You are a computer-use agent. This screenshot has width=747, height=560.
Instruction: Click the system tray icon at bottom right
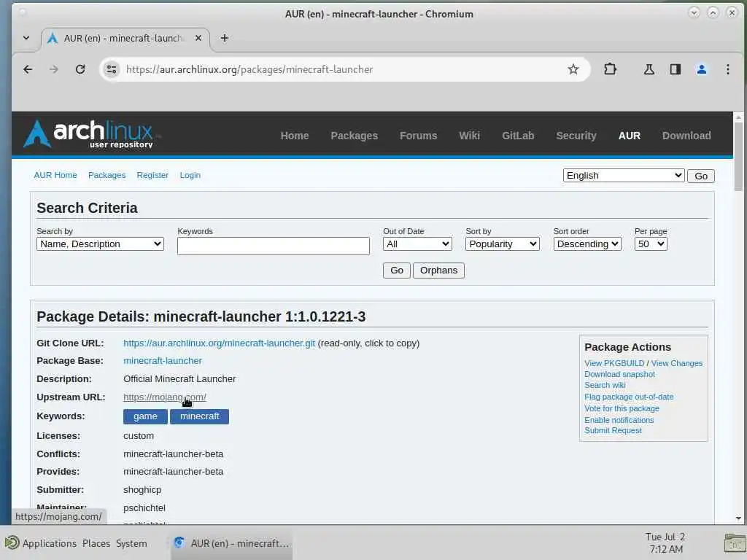click(734, 542)
